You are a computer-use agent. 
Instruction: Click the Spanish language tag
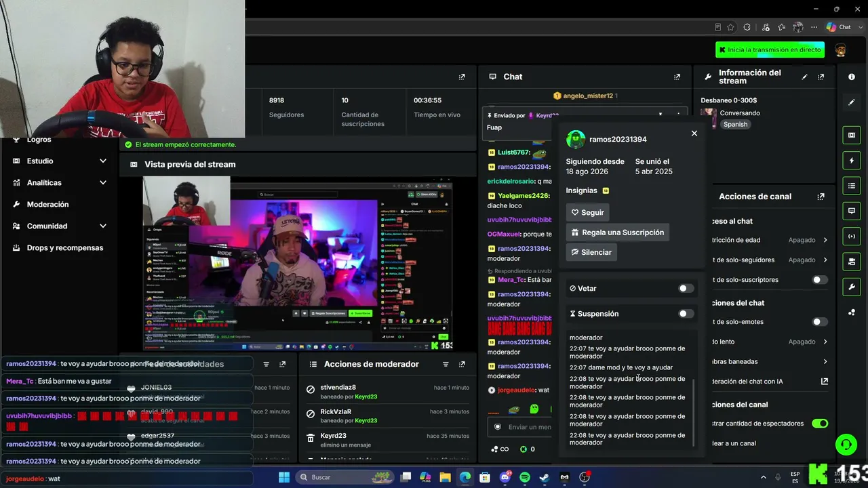(735, 125)
